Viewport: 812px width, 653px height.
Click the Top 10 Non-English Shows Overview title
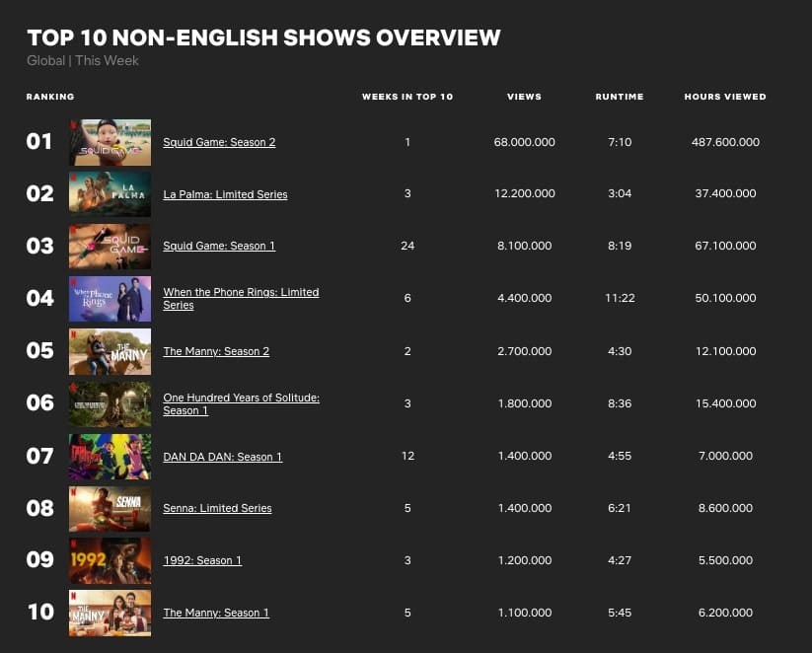pyautogui.click(x=263, y=37)
